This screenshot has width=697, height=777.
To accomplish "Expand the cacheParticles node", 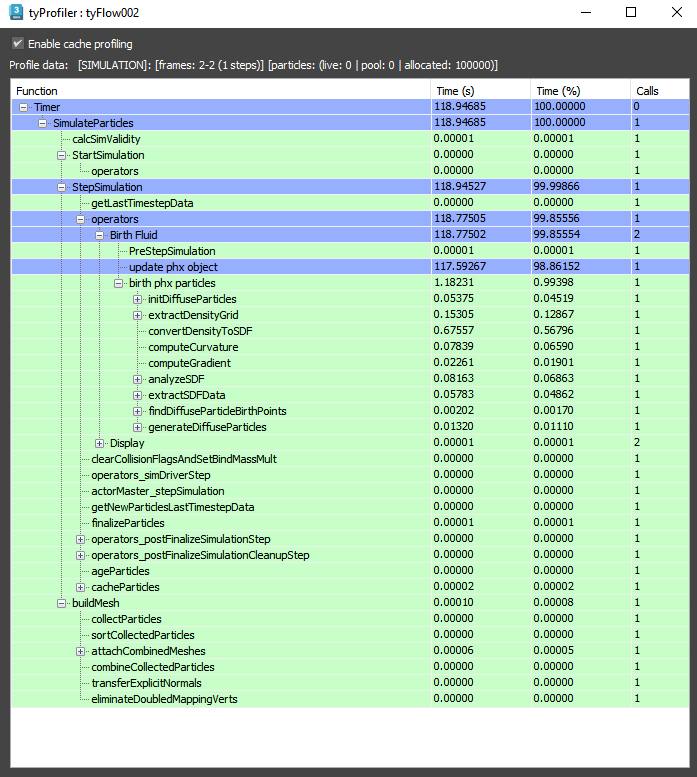I will [x=80, y=587].
